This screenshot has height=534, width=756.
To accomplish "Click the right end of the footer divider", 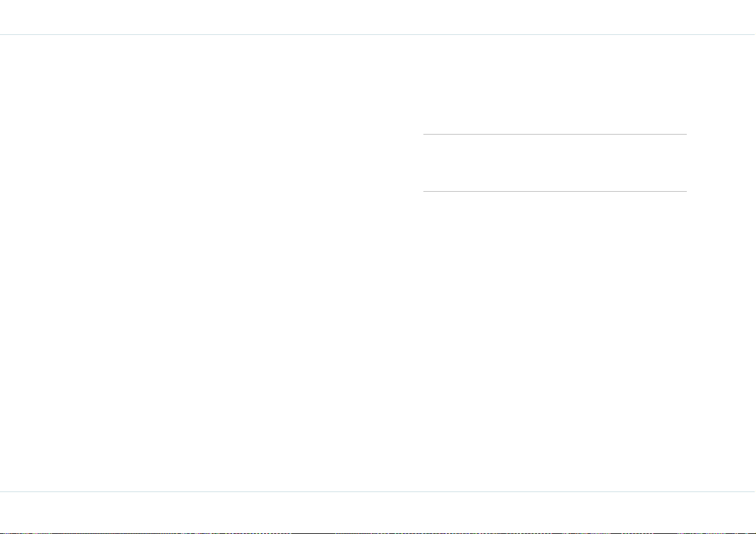I will tap(753, 491).
